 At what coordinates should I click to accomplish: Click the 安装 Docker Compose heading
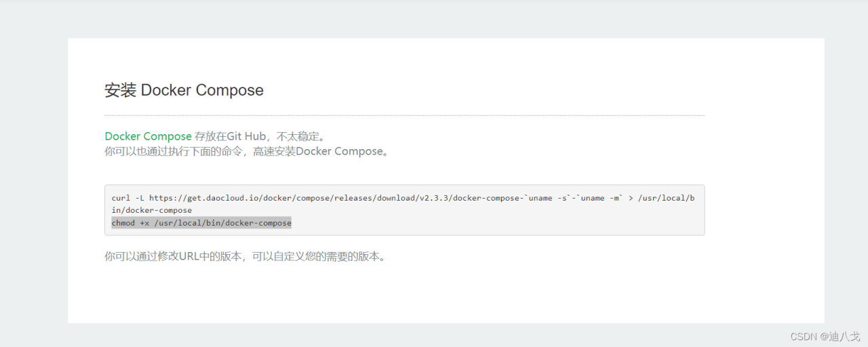[184, 90]
